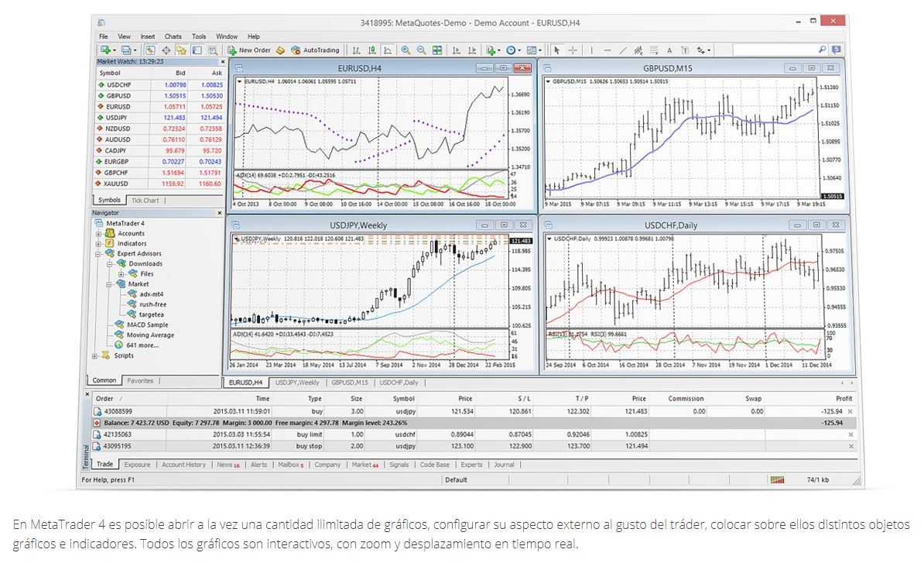This screenshot has height=570, width=924.
Task: Select the Trendline drawing tool
Action: [623, 50]
